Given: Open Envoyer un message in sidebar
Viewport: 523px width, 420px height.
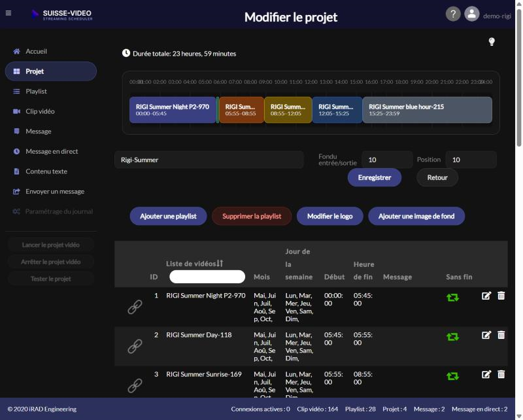Looking at the screenshot, I should (51, 192).
